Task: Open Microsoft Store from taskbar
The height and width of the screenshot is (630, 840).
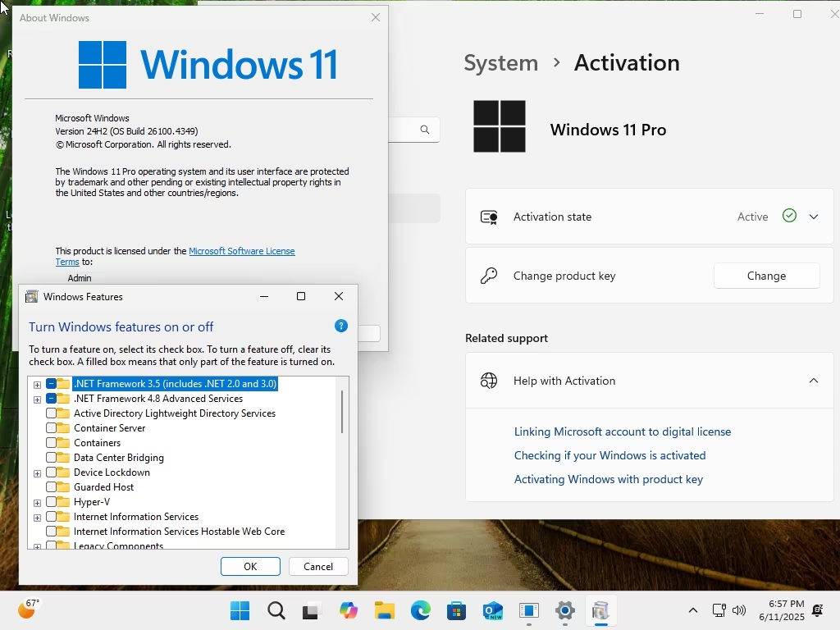Action: coord(456,610)
